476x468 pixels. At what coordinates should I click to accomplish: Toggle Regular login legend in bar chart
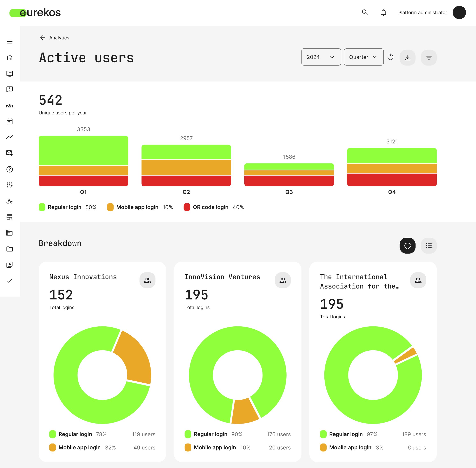(x=64, y=207)
